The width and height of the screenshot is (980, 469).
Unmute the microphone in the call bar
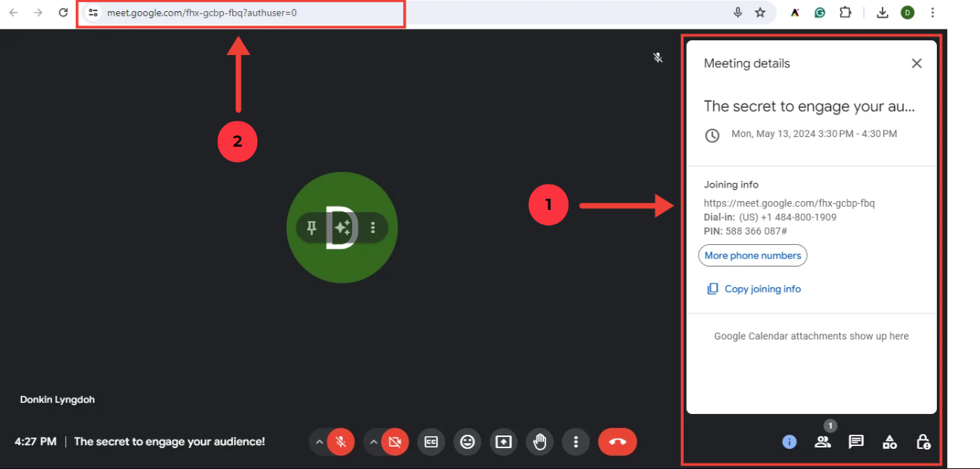tap(341, 441)
